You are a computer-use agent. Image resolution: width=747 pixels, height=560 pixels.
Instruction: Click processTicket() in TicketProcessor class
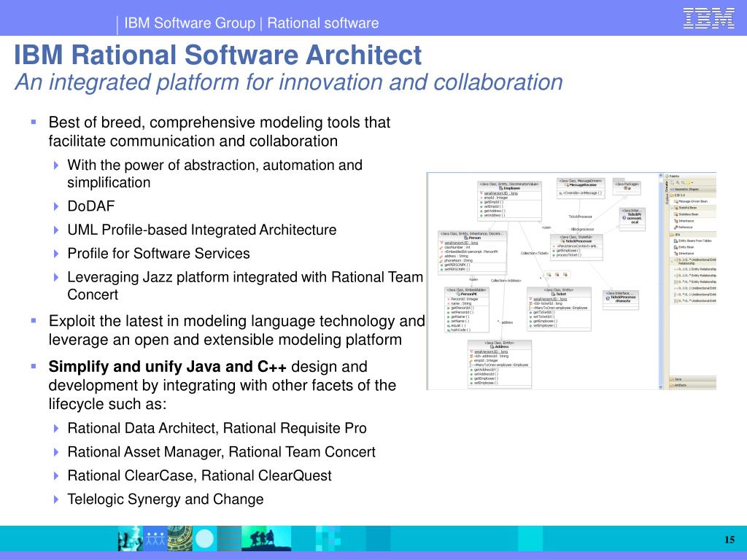coord(569,254)
